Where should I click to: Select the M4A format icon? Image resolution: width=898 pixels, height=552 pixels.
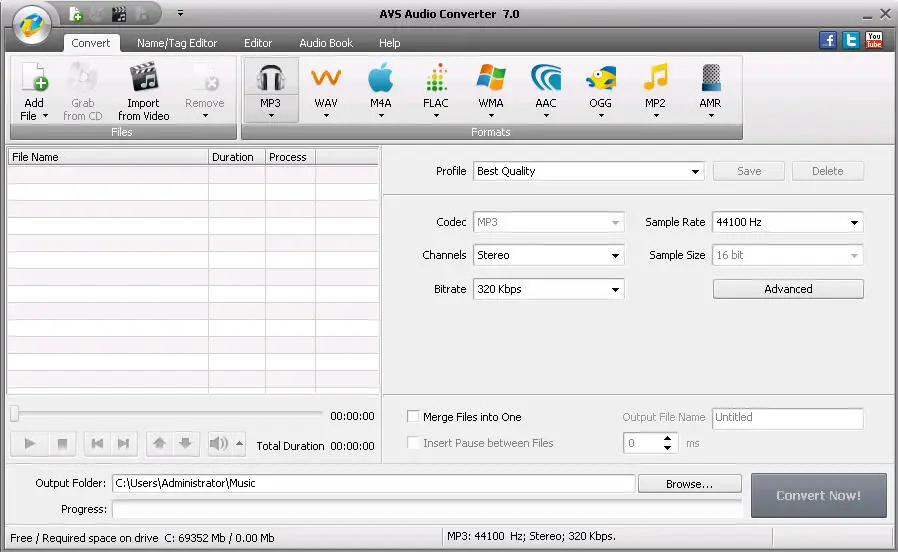click(x=380, y=77)
